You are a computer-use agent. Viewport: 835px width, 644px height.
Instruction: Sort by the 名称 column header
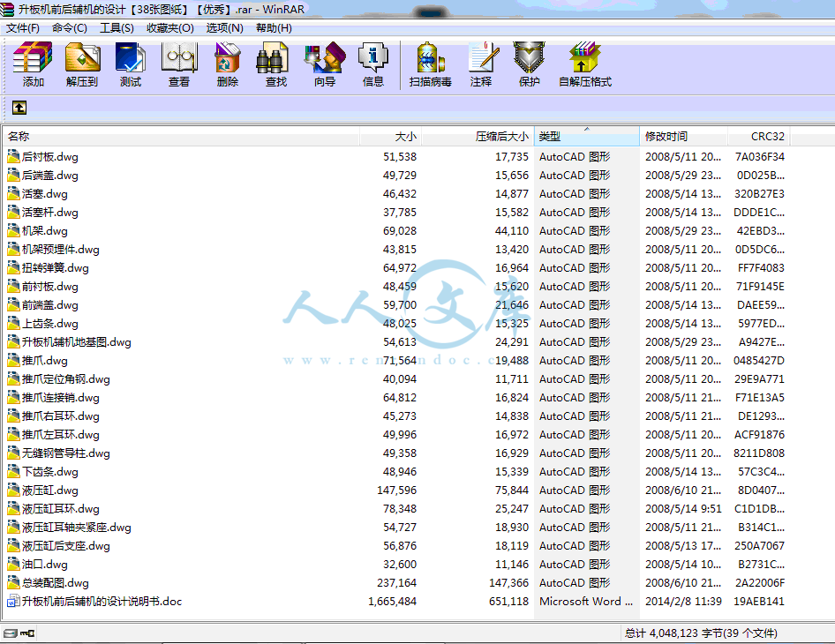click(181, 136)
